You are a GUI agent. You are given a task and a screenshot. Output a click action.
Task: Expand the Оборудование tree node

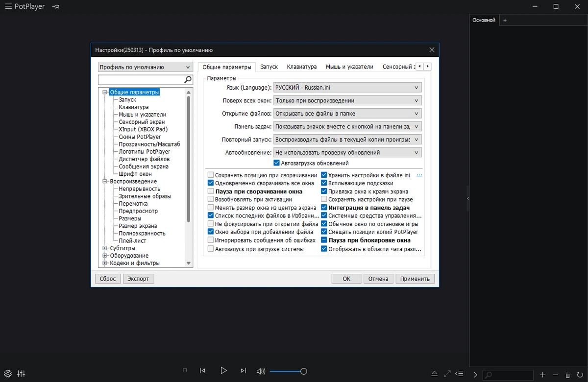pyautogui.click(x=105, y=256)
